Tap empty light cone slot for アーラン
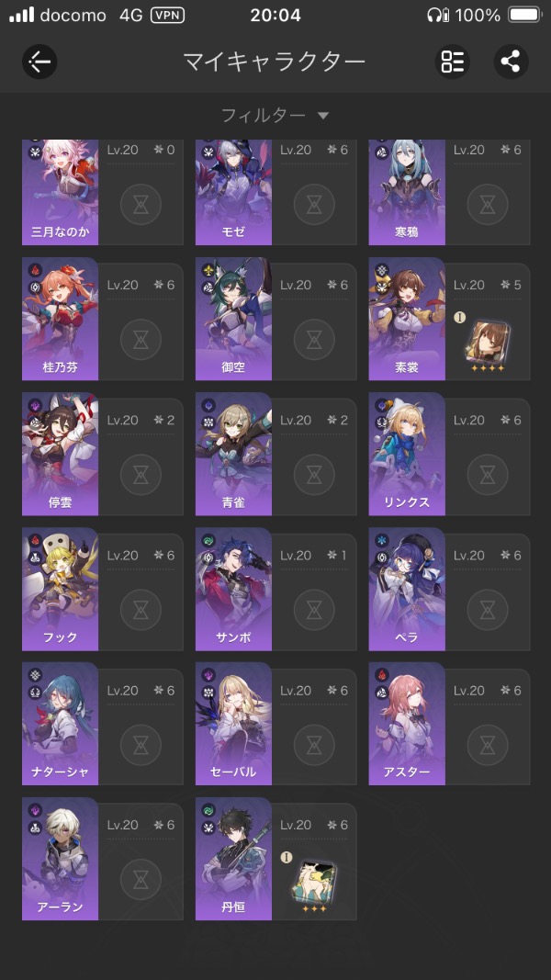 pos(141,880)
